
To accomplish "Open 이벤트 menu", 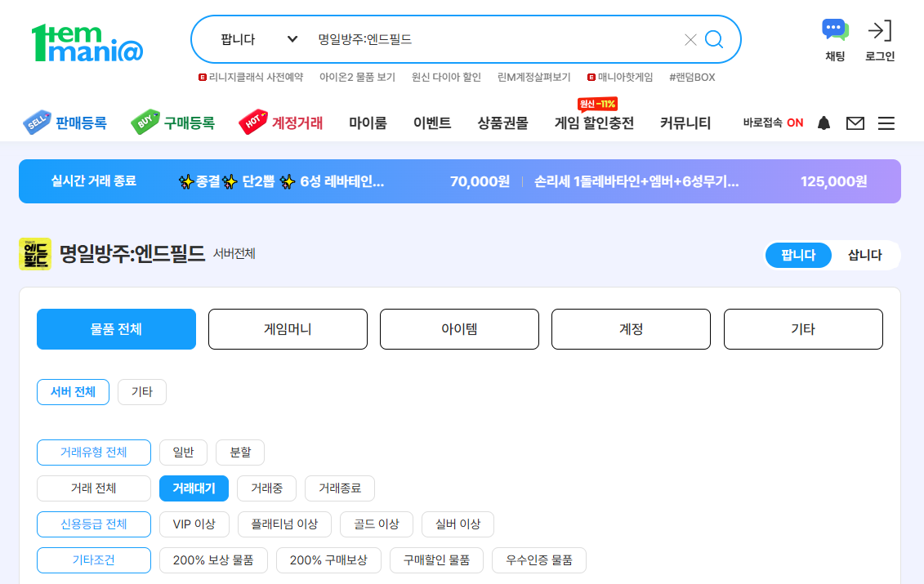I will pyautogui.click(x=432, y=123).
